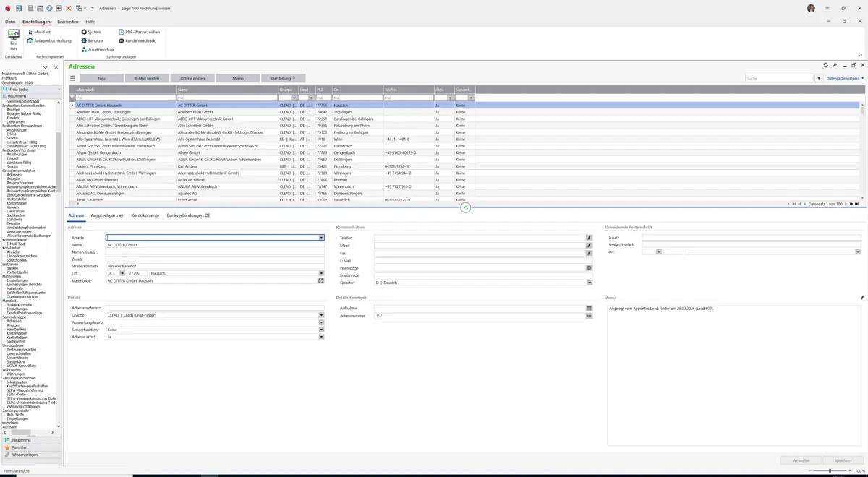Click the red X quick-access icon
This screenshot has height=477, width=868.
pyautogui.click(x=69, y=8)
